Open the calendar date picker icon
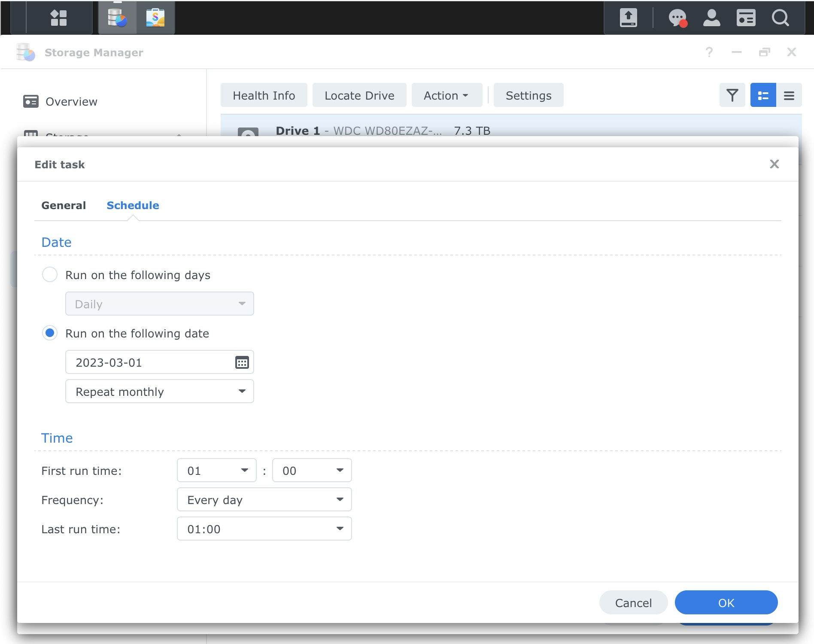The width and height of the screenshot is (814, 644). pos(242,362)
